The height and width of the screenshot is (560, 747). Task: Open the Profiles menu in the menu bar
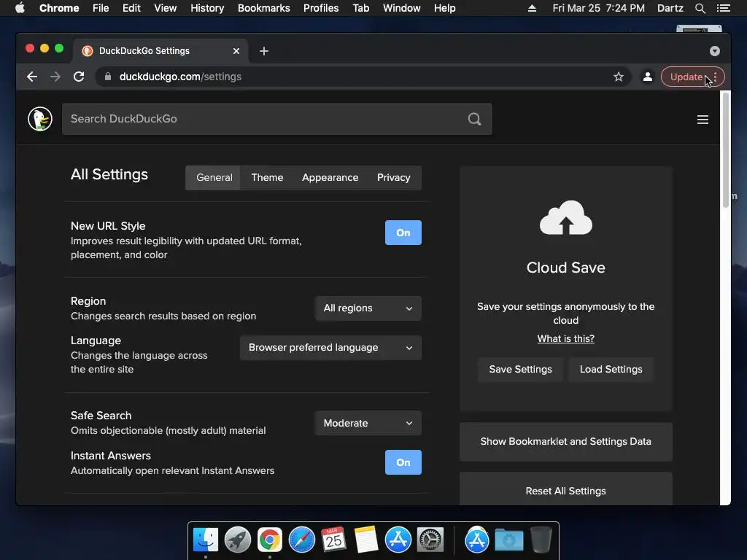click(x=321, y=8)
